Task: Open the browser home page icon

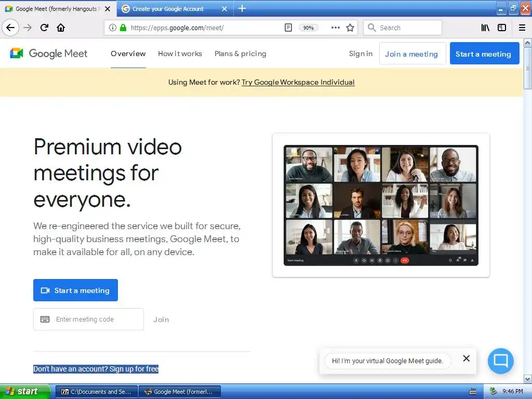Action: (61, 28)
